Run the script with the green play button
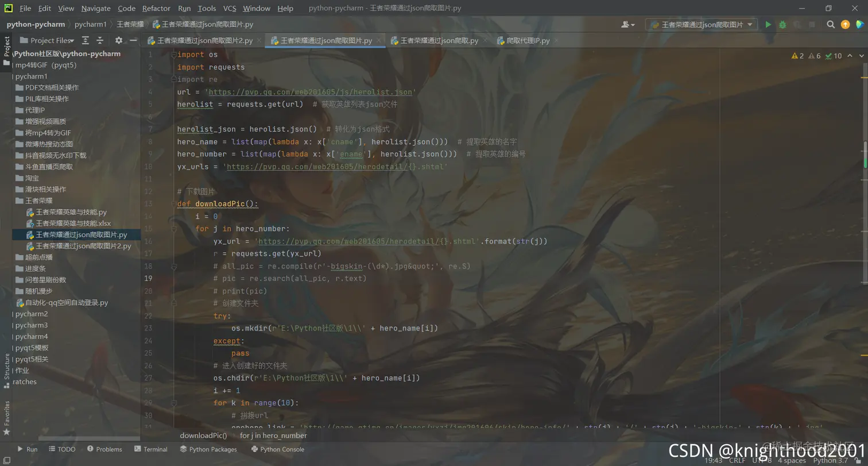The image size is (868, 466). (x=768, y=25)
